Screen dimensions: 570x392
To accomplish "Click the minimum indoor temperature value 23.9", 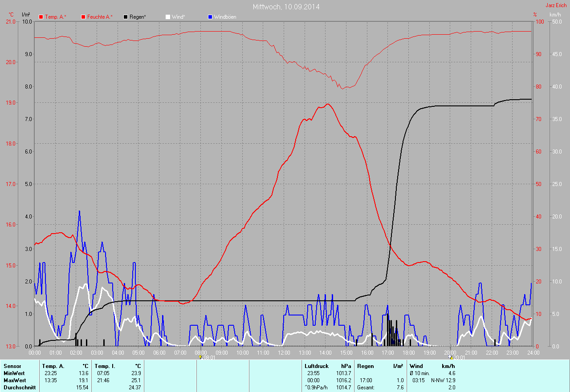I will (136, 373).
